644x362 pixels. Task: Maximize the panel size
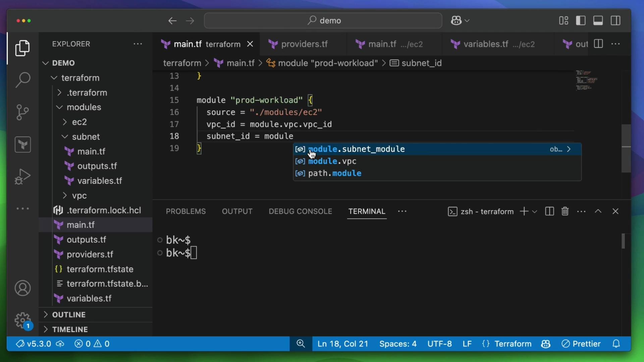(598, 212)
